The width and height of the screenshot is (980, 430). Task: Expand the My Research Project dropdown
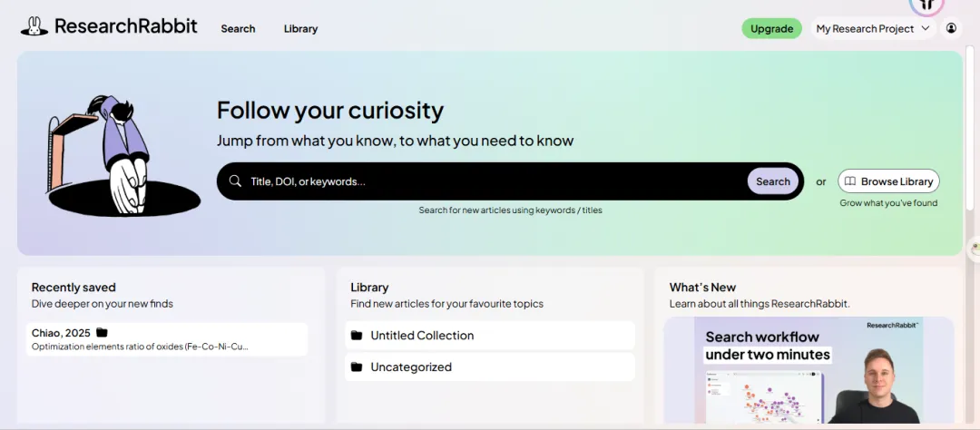point(873,29)
